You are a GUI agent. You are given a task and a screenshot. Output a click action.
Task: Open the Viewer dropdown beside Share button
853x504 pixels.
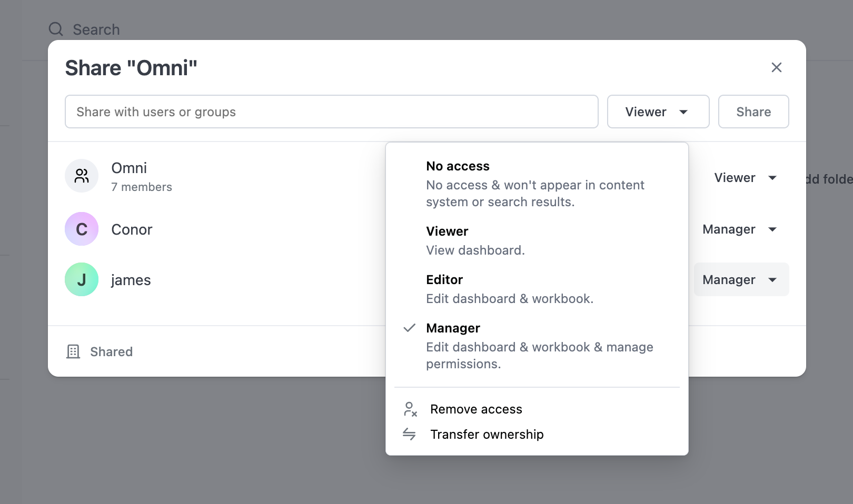(658, 112)
